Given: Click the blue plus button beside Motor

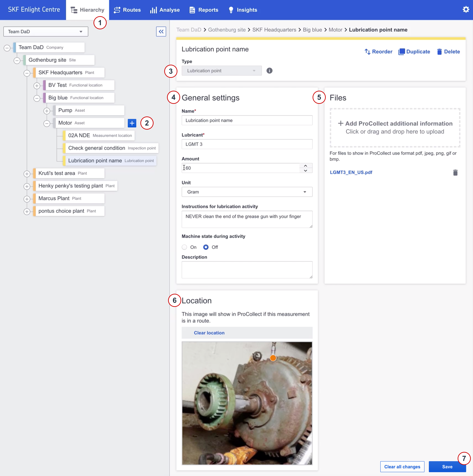Looking at the screenshot, I should (x=132, y=123).
